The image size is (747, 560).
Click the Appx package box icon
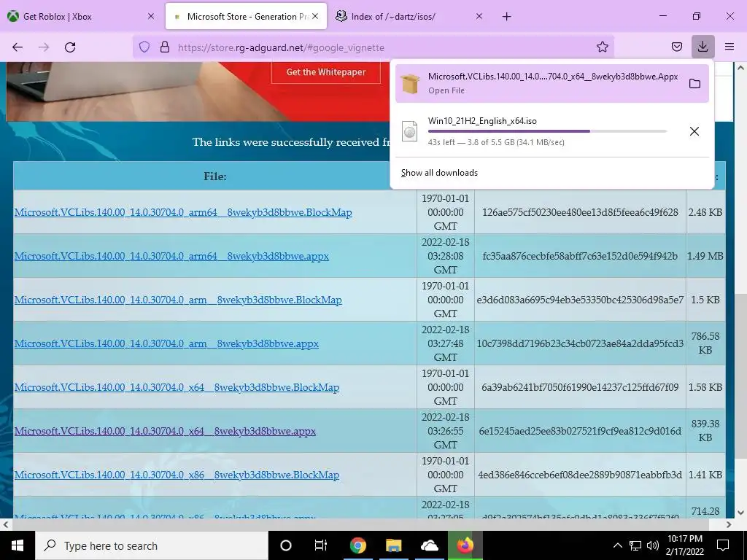(410, 84)
